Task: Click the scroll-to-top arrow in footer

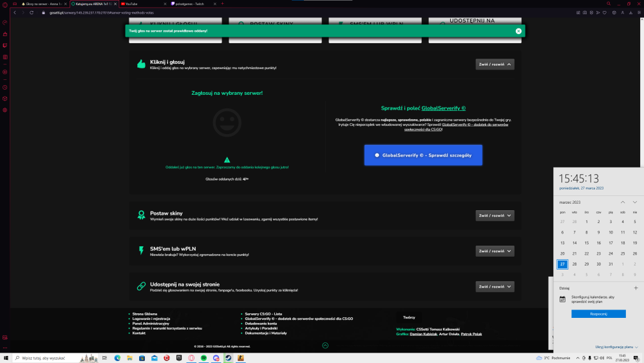Action: [325, 346]
